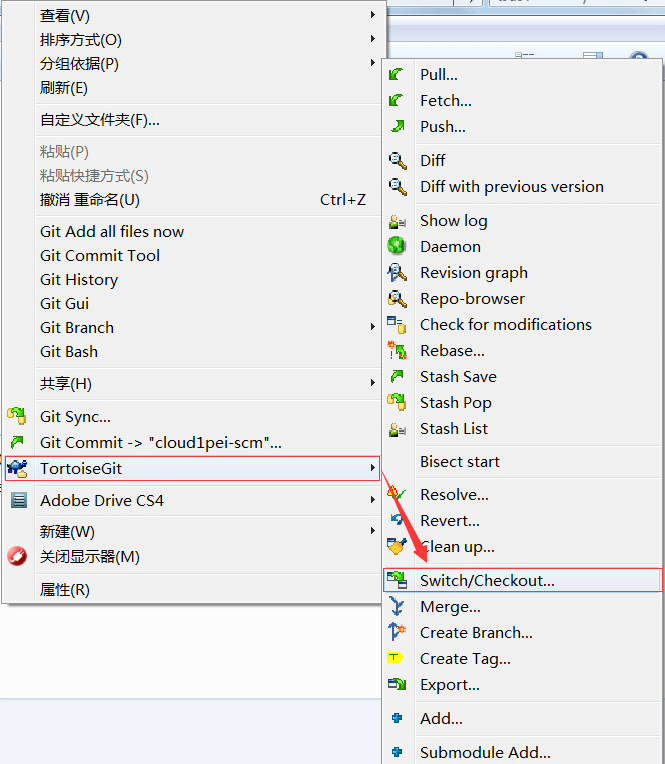Click the Diff with previous version icon

398,187
